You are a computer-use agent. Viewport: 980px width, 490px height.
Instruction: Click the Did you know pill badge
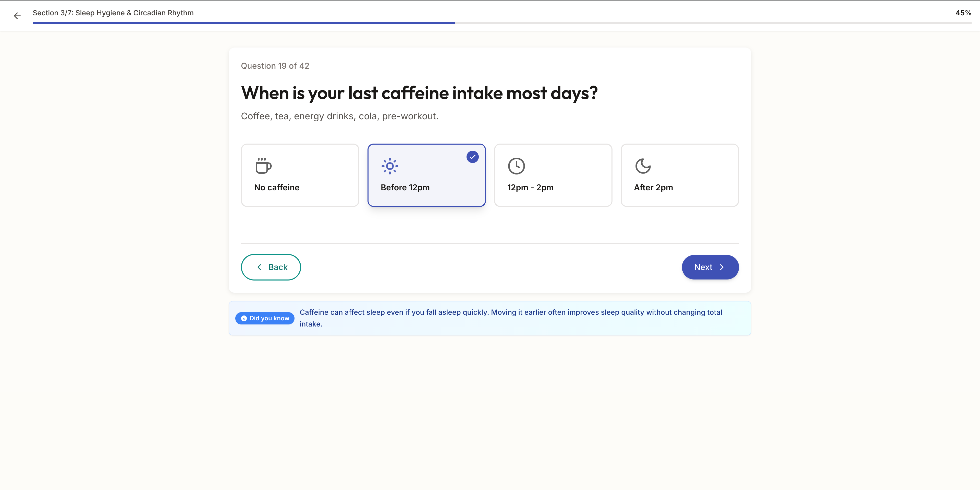click(x=264, y=318)
